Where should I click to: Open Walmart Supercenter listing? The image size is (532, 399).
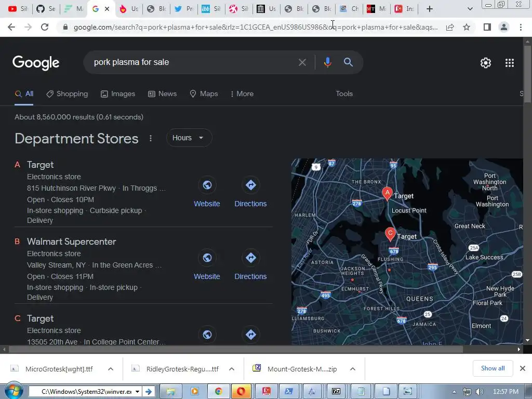click(x=71, y=242)
